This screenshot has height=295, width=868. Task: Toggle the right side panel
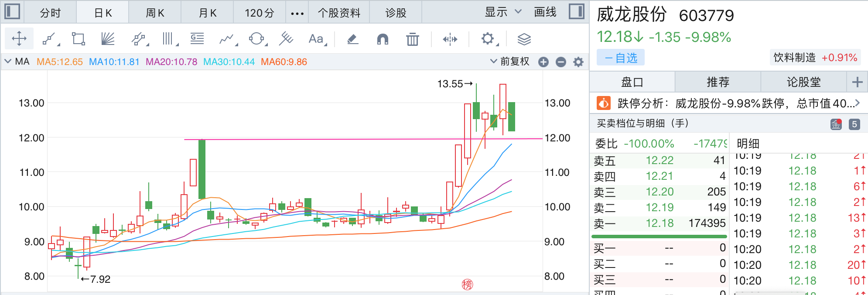tap(577, 12)
